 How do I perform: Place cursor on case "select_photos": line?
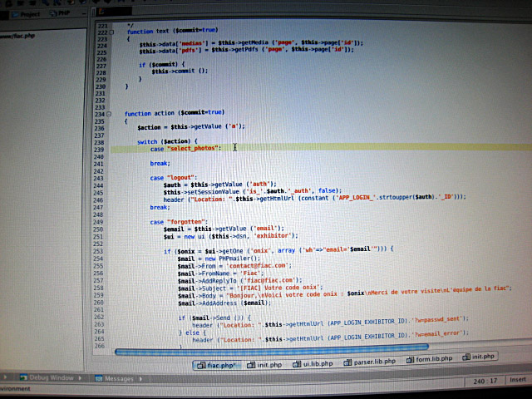pos(185,148)
